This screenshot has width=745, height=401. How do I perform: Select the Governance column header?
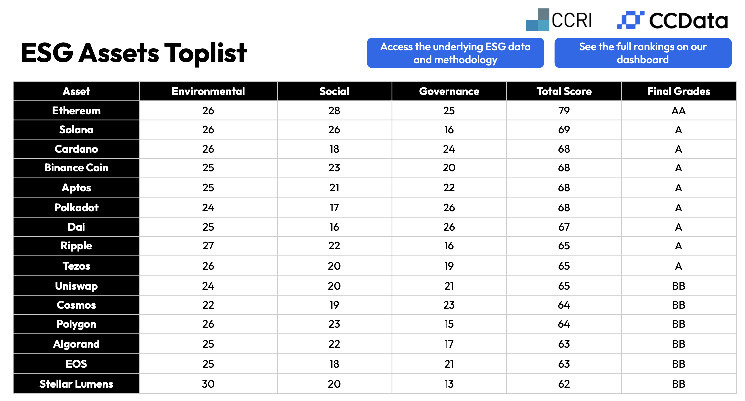[x=449, y=91]
